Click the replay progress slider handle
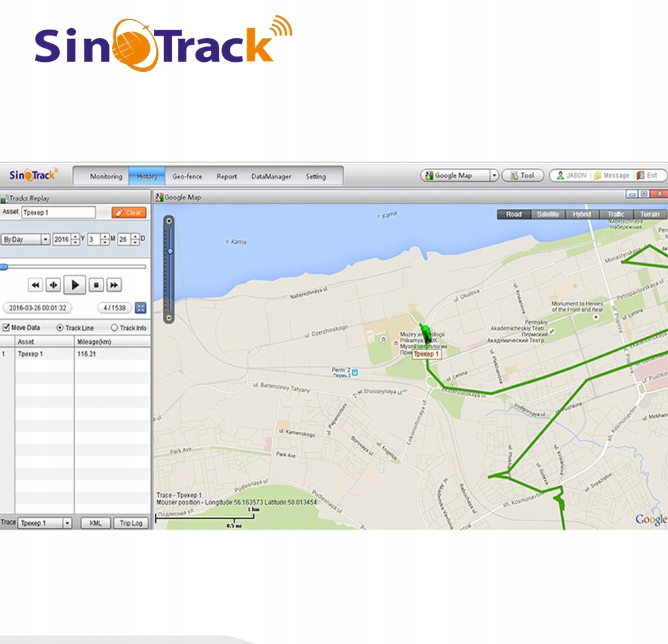 coord(4,267)
